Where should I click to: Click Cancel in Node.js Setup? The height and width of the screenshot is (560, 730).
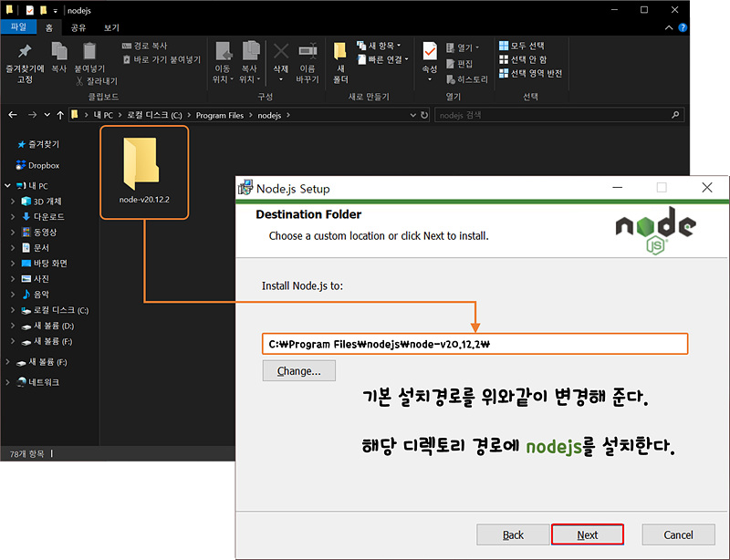pos(678,534)
